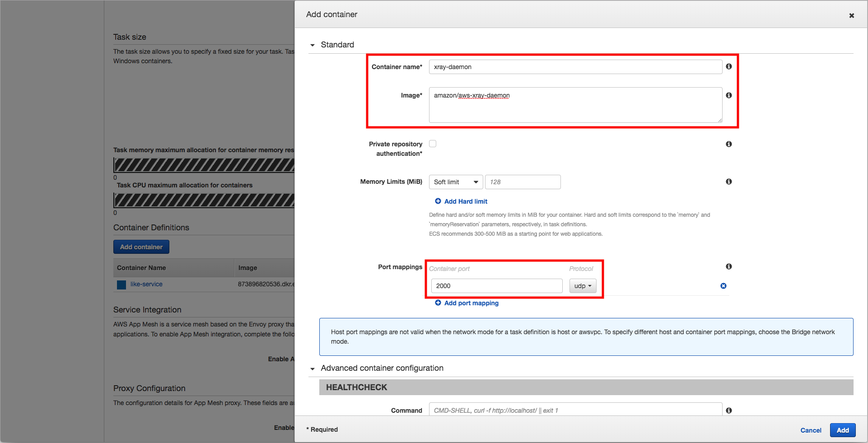This screenshot has height=443, width=868.
Task: Click info icon for Port mappings
Action: [x=728, y=266]
